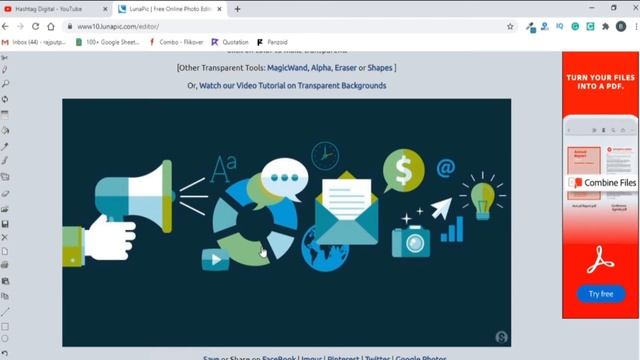640x360 pixels.
Task: Click the floppy disk save icon
Action: click(x=5, y=224)
